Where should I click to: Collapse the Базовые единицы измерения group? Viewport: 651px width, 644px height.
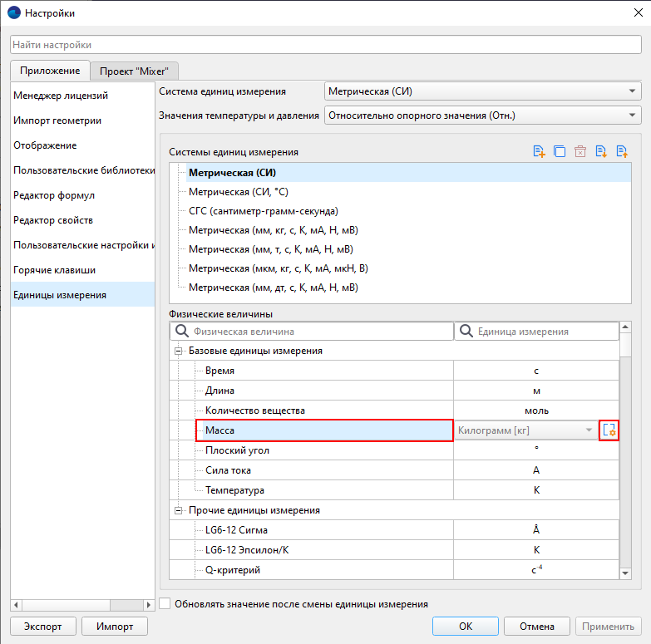click(x=178, y=351)
